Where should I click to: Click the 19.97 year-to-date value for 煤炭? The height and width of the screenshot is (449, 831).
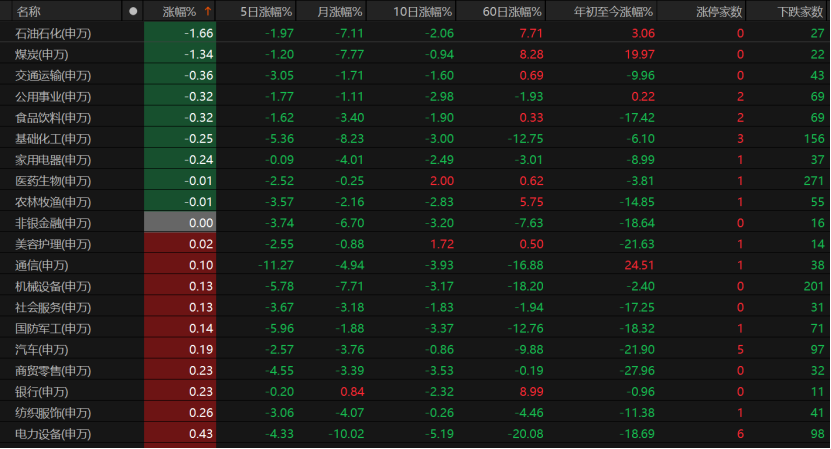tap(639, 54)
